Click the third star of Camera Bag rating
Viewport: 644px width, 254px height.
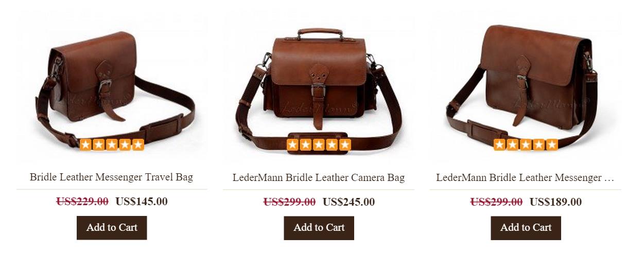tap(319, 145)
